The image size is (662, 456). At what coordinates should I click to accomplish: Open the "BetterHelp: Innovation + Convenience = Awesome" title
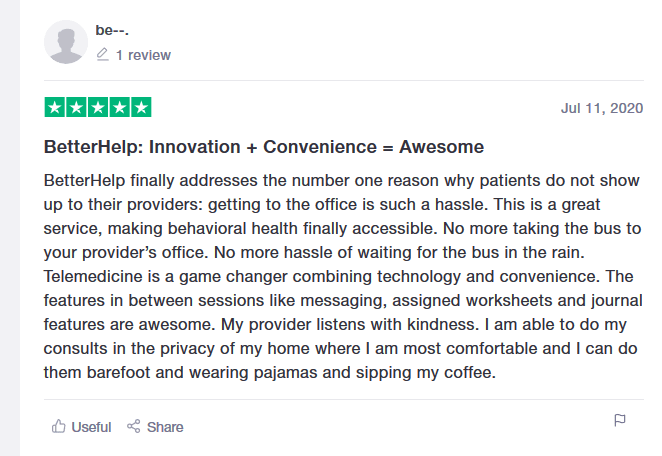point(264,147)
